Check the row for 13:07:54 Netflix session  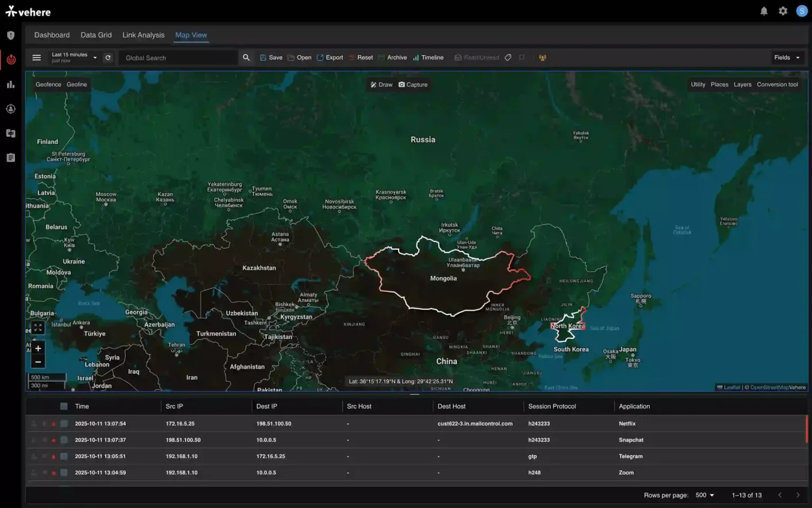[x=64, y=424]
